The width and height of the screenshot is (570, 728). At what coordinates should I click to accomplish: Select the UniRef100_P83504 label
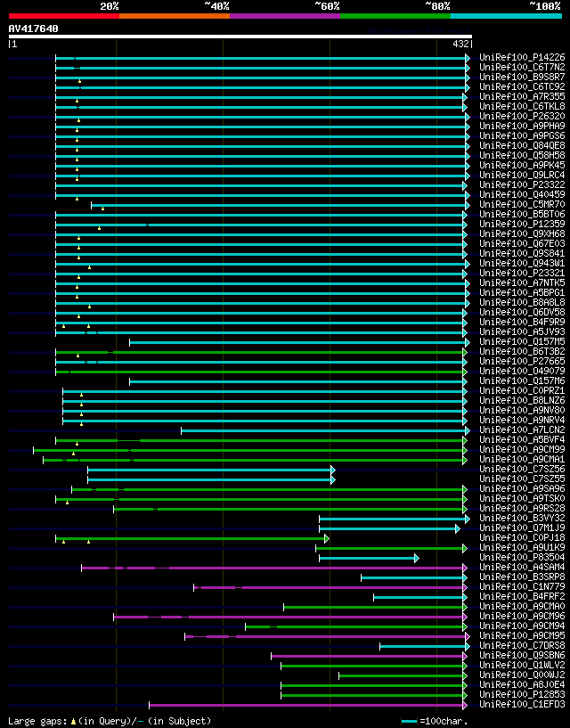pyautogui.click(x=522, y=557)
